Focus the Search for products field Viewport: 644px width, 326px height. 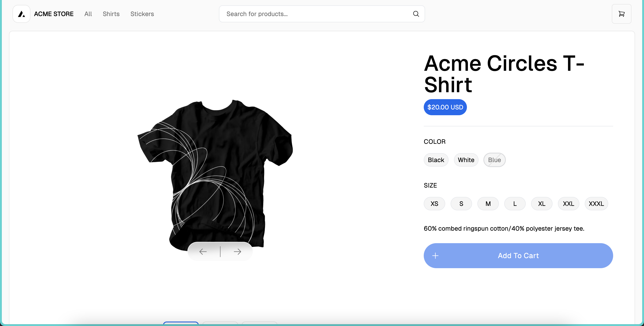click(322, 14)
